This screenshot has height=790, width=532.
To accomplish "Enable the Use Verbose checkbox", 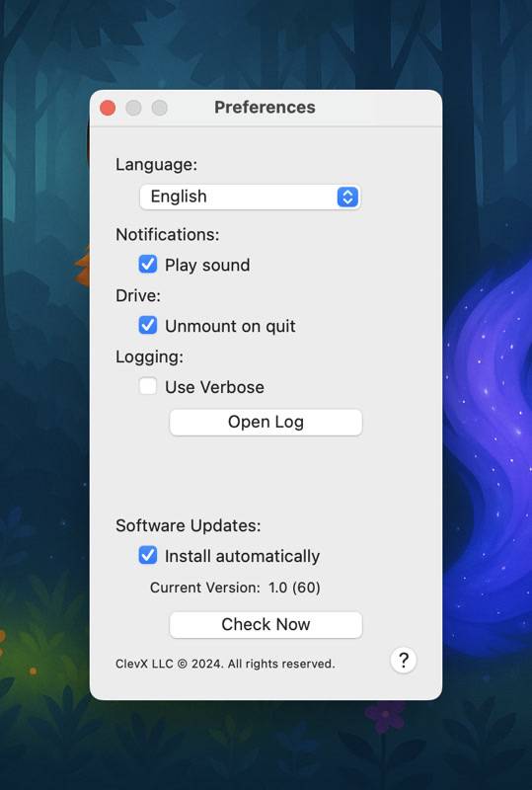I will (148, 386).
